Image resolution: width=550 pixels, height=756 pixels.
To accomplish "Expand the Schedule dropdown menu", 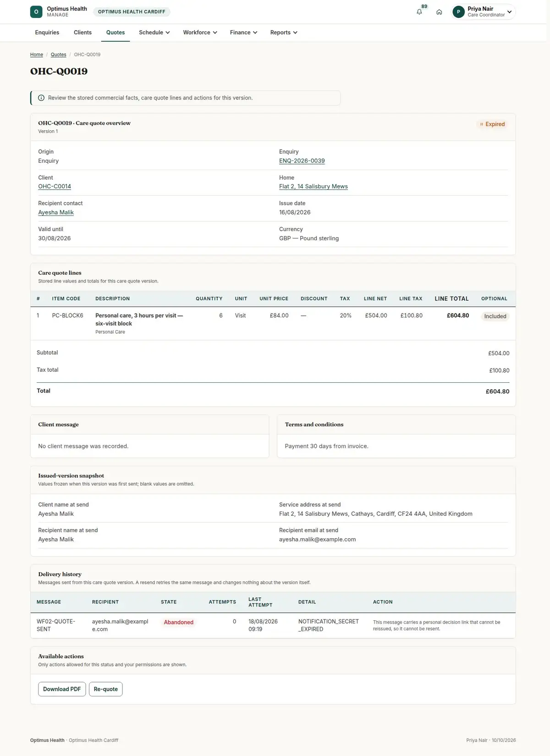I will (154, 33).
